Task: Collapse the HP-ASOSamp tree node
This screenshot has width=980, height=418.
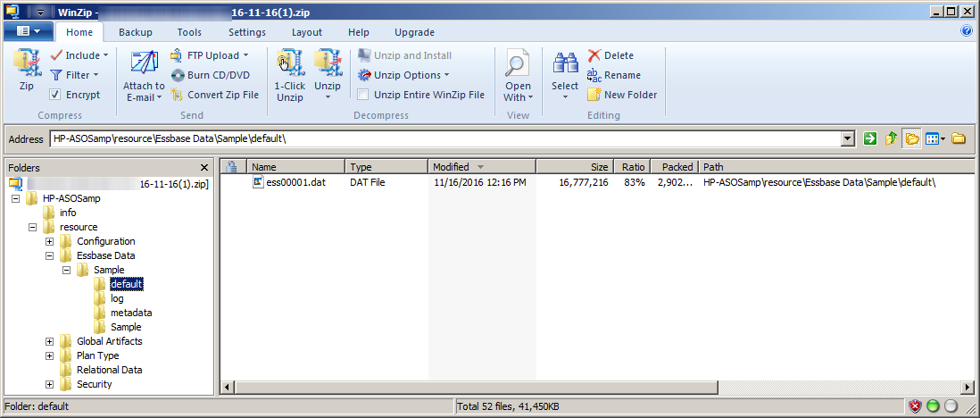Action: (15, 198)
